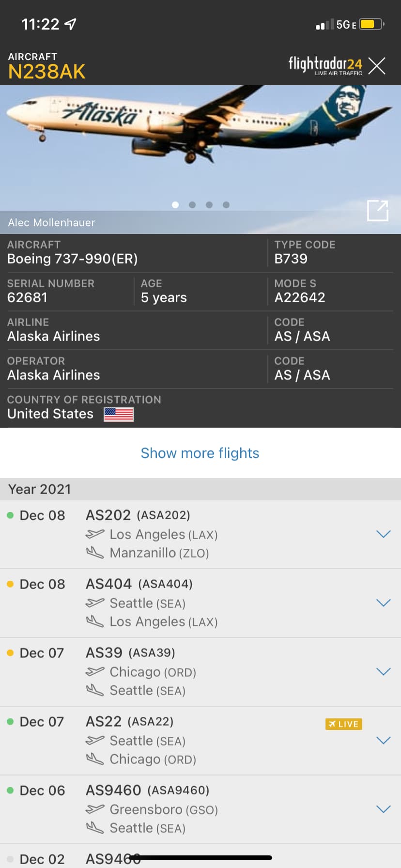The width and height of the screenshot is (401, 868).
Task: Open aircraft photo in external view
Action: (x=378, y=211)
